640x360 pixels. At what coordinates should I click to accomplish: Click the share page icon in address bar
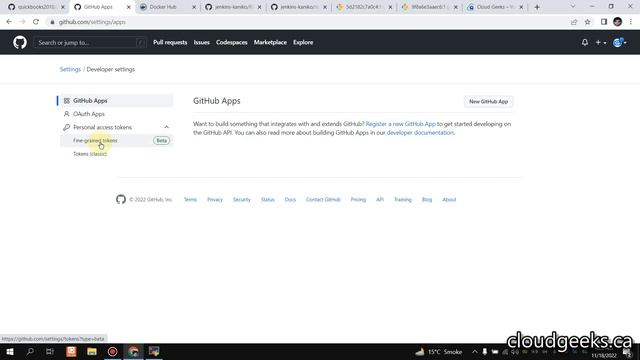click(574, 22)
